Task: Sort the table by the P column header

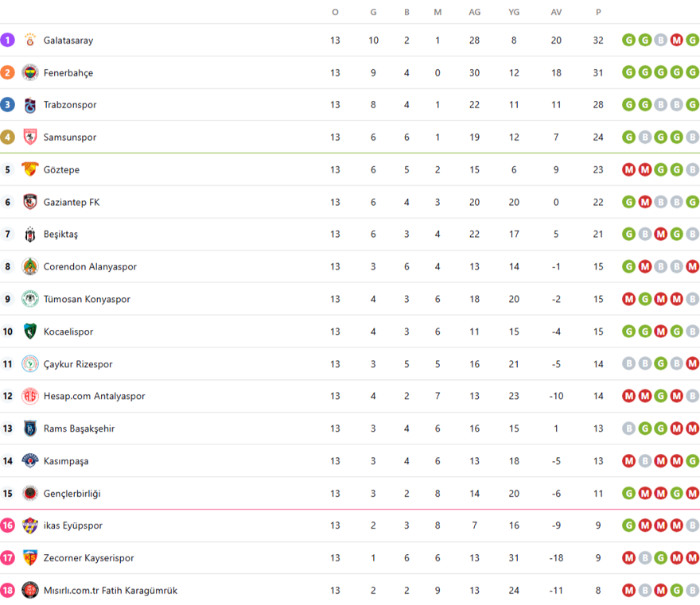Action: [x=598, y=12]
